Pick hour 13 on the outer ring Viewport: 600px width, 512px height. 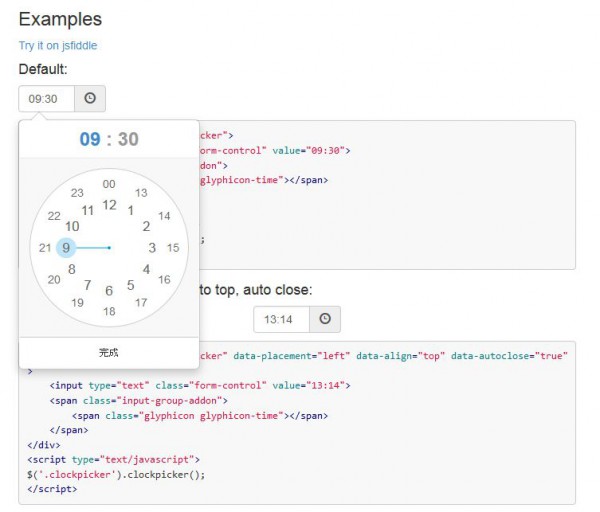[141, 193]
